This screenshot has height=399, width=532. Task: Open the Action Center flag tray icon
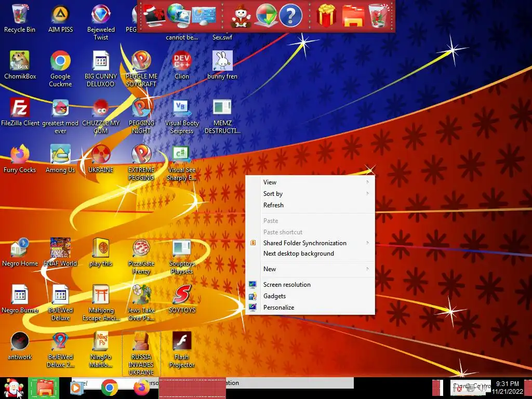(x=458, y=388)
